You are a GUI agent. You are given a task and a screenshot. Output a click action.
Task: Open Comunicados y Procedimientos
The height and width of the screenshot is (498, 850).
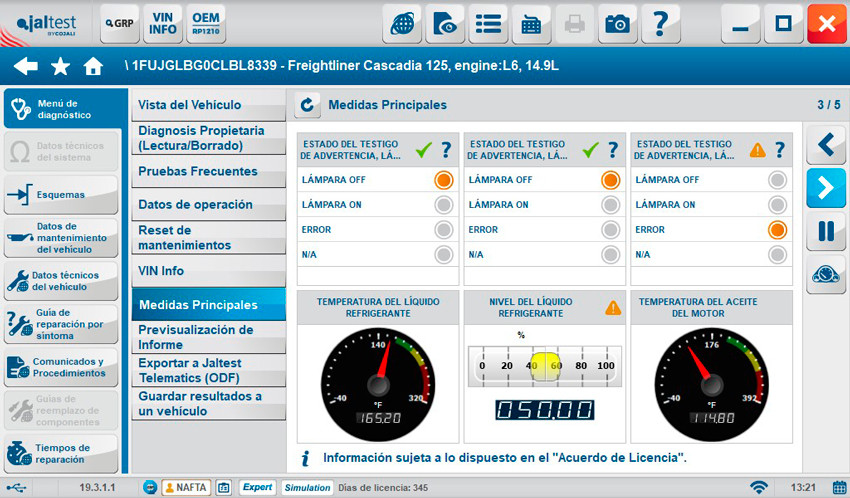tap(61, 367)
